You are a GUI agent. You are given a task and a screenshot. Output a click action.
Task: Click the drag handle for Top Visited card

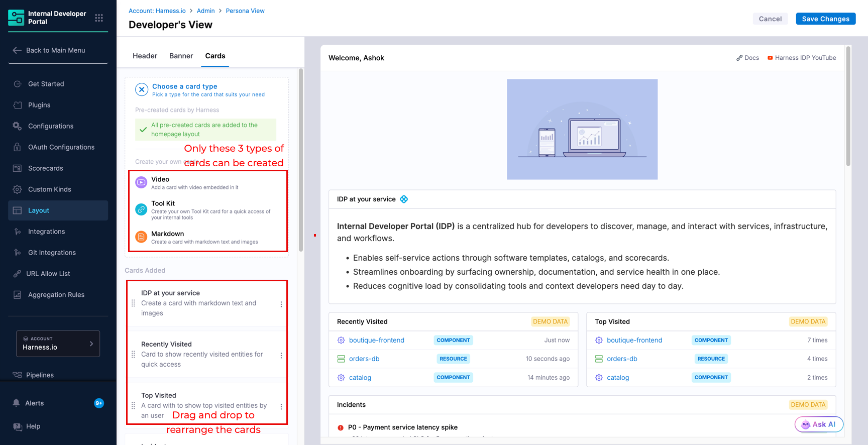(x=133, y=406)
